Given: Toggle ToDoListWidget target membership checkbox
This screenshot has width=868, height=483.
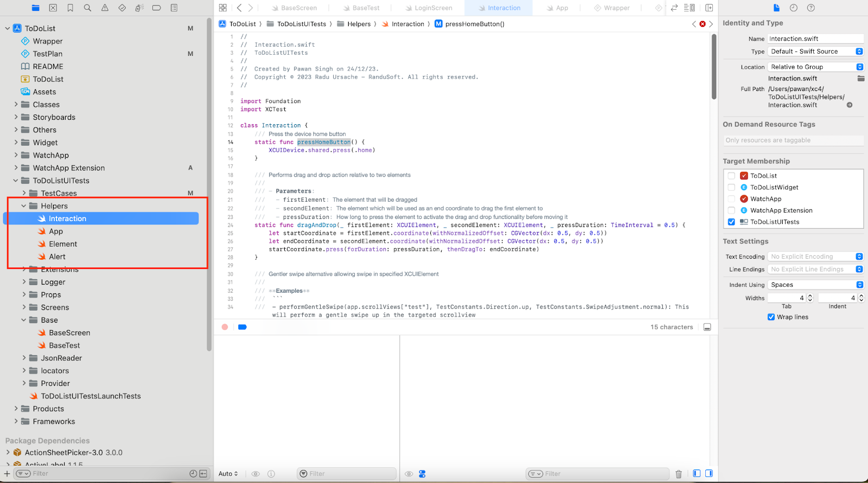Looking at the screenshot, I should pyautogui.click(x=731, y=187).
